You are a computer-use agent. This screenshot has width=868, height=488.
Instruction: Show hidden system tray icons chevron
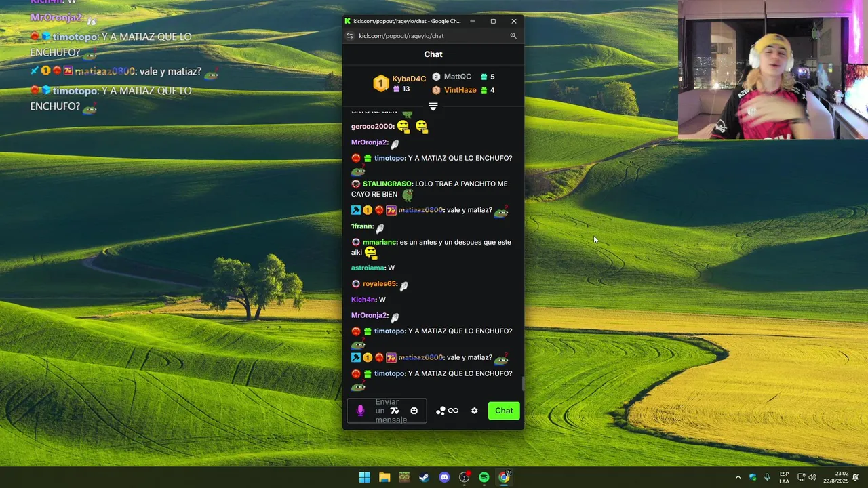point(738,477)
